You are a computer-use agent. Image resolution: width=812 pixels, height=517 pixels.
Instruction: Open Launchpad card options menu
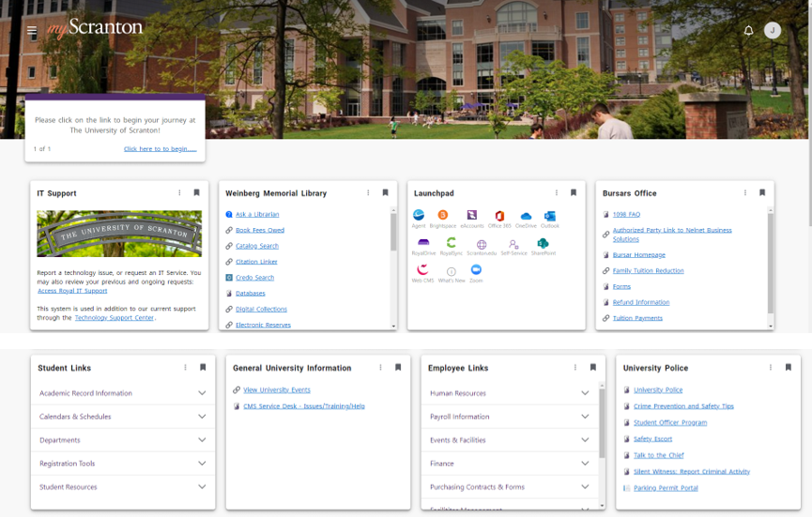tap(556, 192)
